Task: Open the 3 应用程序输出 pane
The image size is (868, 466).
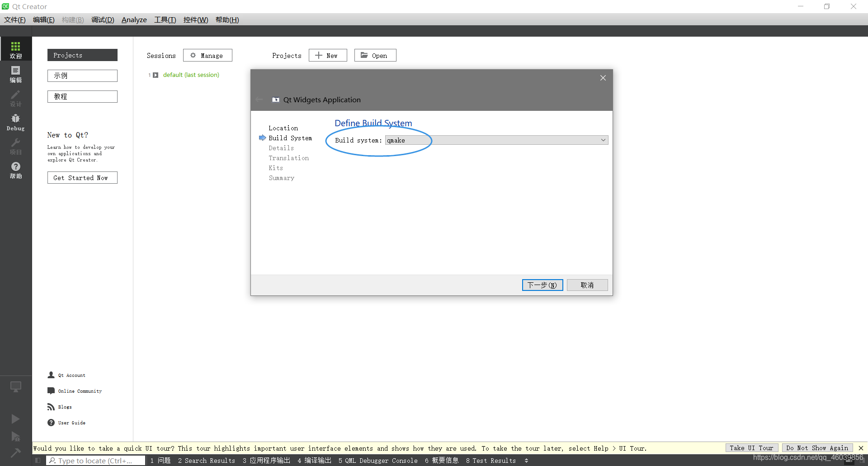Action: pyautogui.click(x=266, y=461)
